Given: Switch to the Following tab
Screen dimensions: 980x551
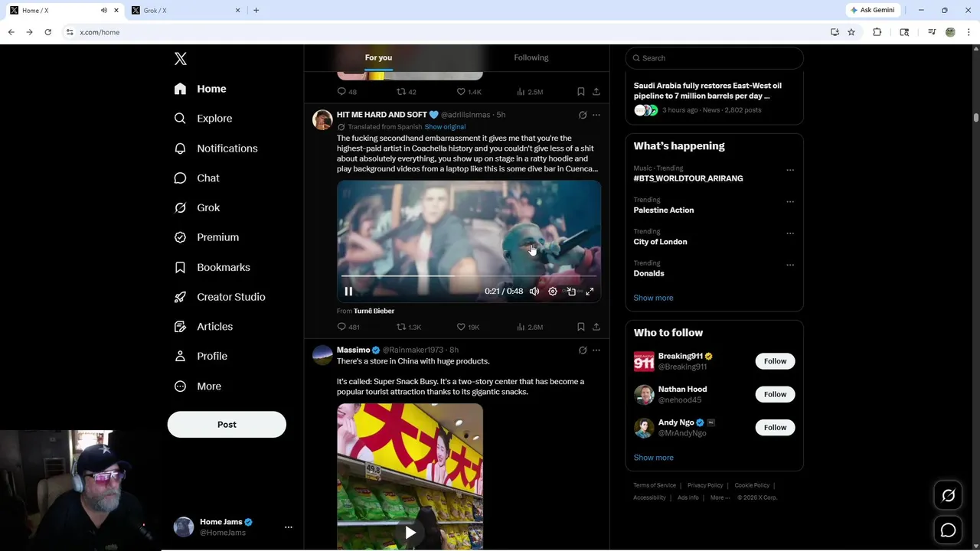Looking at the screenshot, I should (531, 57).
